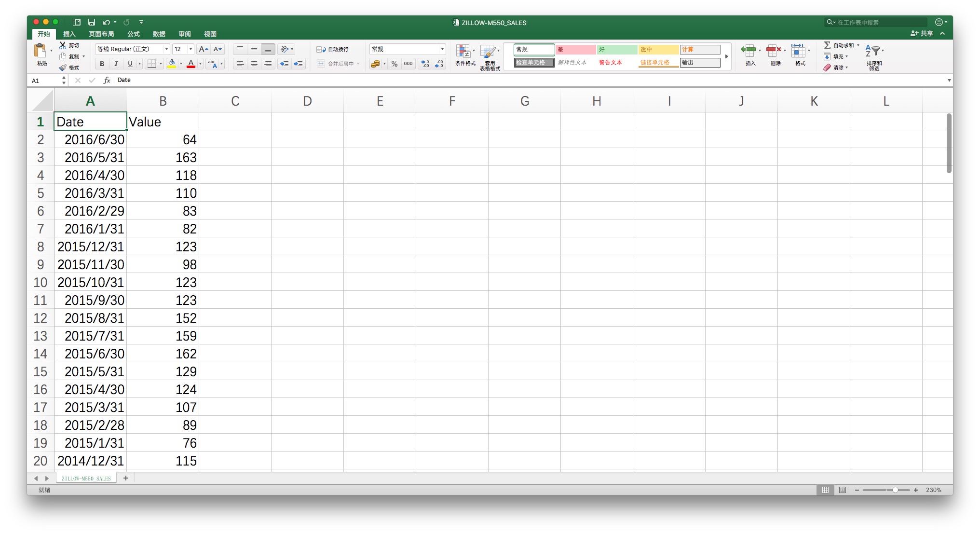Click the Save icon in the title bar
The image size is (980, 534).
tap(92, 22)
